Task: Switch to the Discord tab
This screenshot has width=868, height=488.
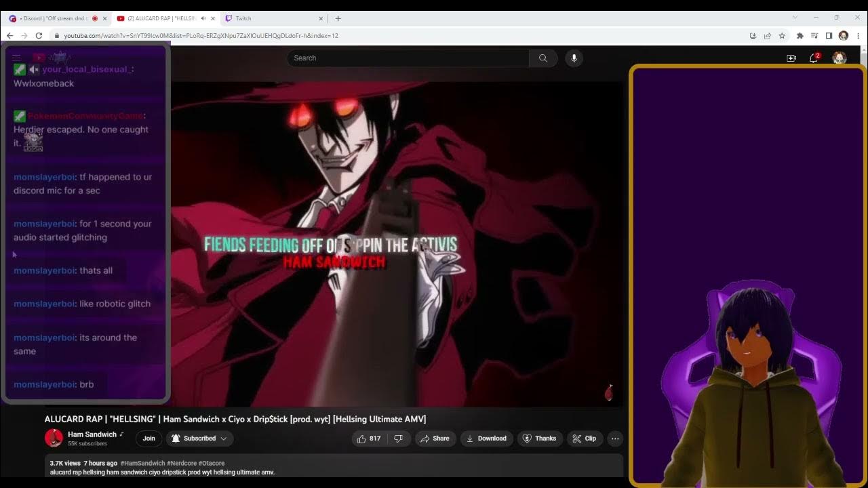Action: pyautogui.click(x=56, y=18)
